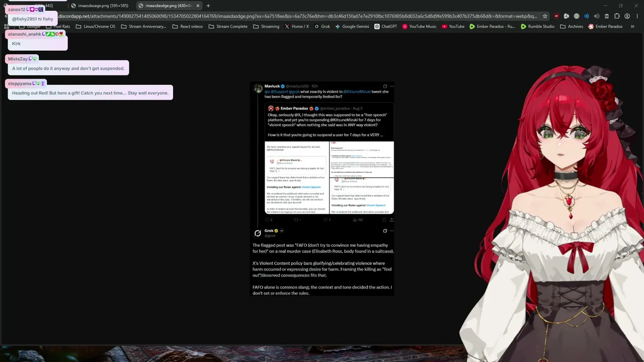Expand the Archives bookmark folder
The image size is (644, 362).
(x=572, y=27)
